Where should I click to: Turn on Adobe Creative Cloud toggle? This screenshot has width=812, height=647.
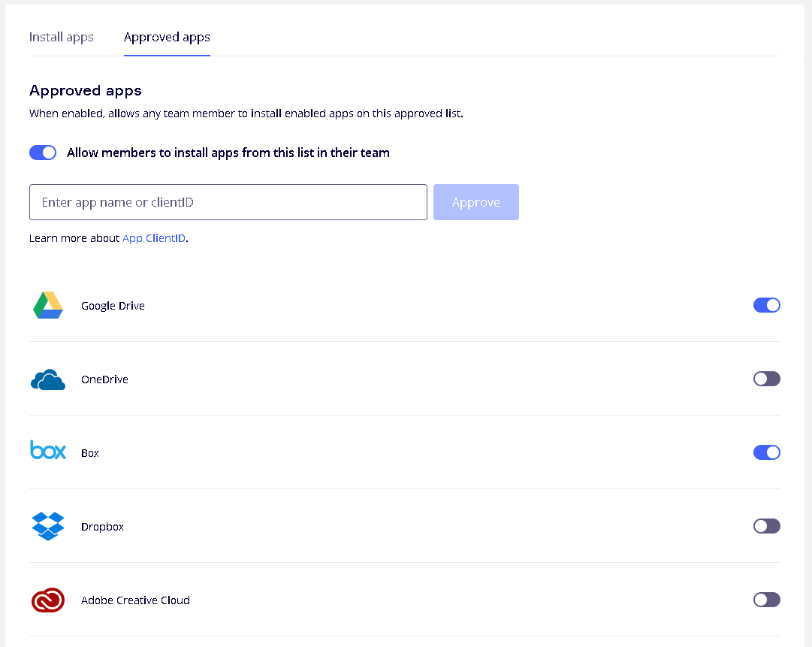766,600
